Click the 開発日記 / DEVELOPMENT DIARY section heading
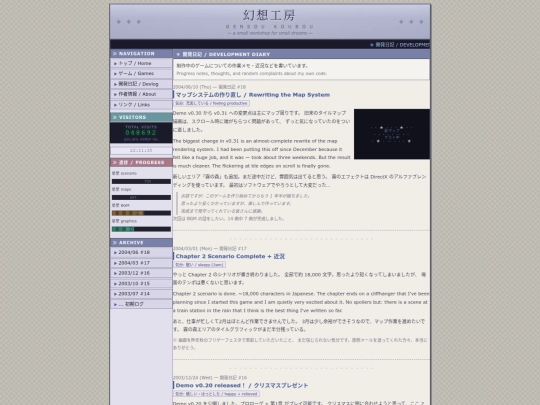 coord(301,54)
